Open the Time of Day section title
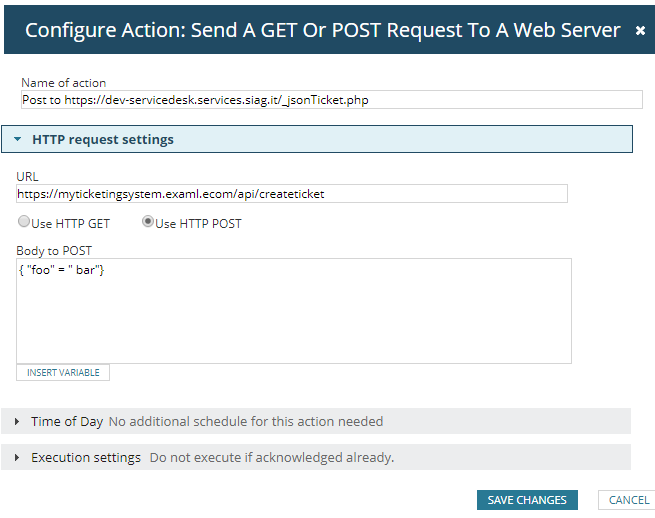The width and height of the screenshot is (655, 518). (x=67, y=422)
